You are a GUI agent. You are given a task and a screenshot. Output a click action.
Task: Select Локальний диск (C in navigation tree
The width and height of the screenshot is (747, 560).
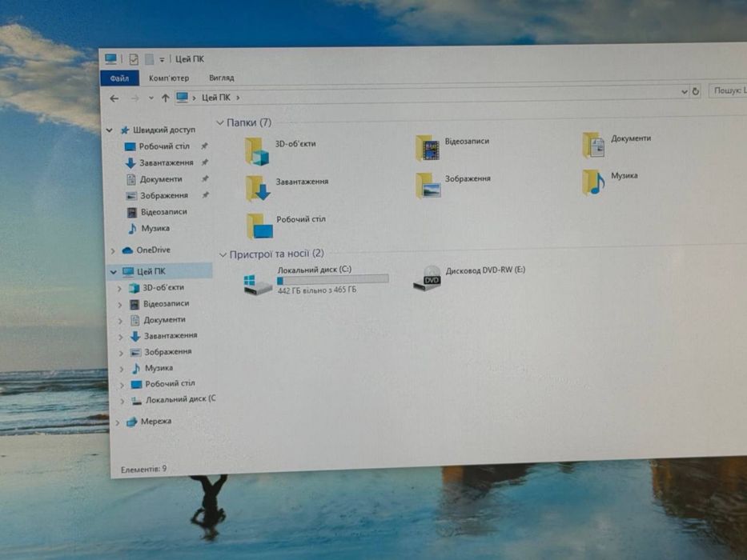click(x=174, y=400)
